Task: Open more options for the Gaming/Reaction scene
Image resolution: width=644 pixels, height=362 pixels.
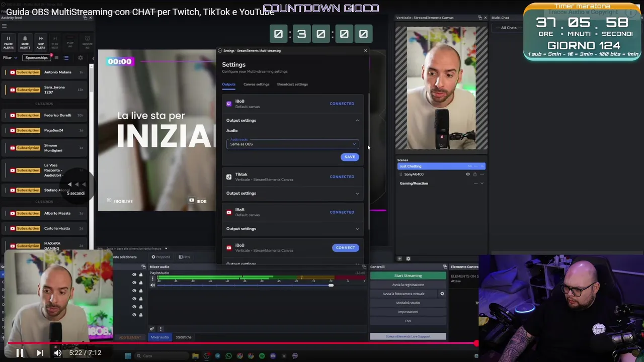Action: (475, 184)
